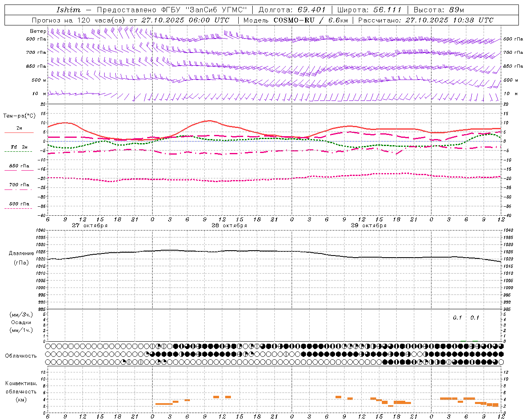Click the "Облачность" cloud cover label
This screenshot has width=525, height=420.
pos(21,356)
